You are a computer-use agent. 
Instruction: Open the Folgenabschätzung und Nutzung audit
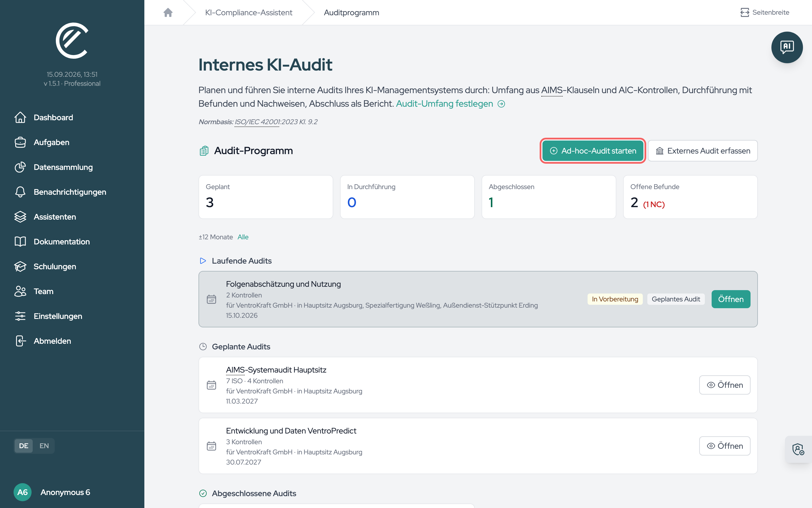pyautogui.click(x=731, y=299)
